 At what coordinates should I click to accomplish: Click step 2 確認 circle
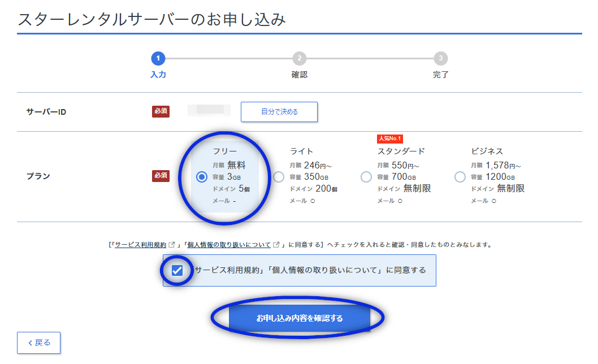point(300,58)
